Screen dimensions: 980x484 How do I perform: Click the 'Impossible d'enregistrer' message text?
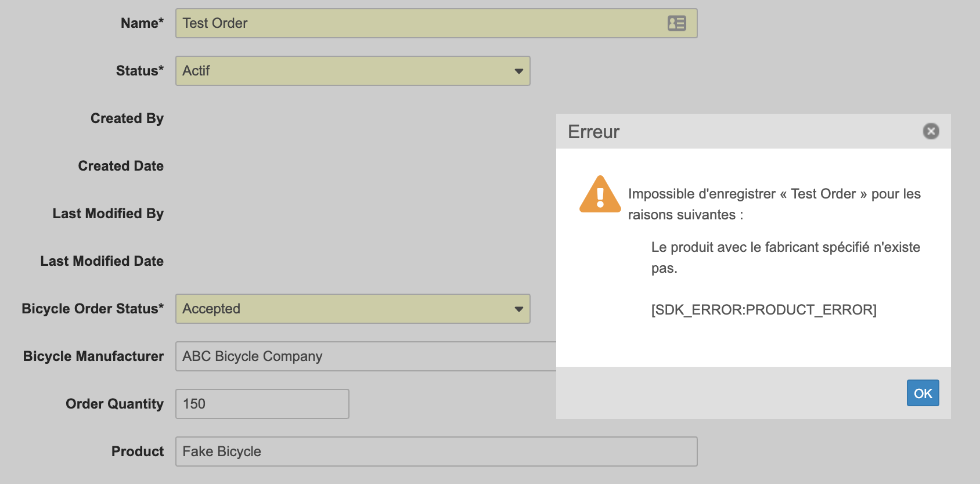(x=774, y=204)
